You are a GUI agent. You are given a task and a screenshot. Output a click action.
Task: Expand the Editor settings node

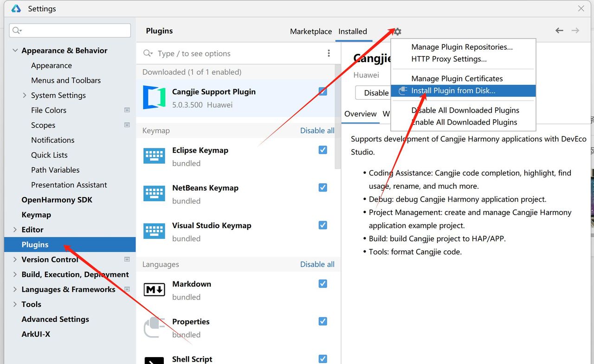(x=15, y=230)
